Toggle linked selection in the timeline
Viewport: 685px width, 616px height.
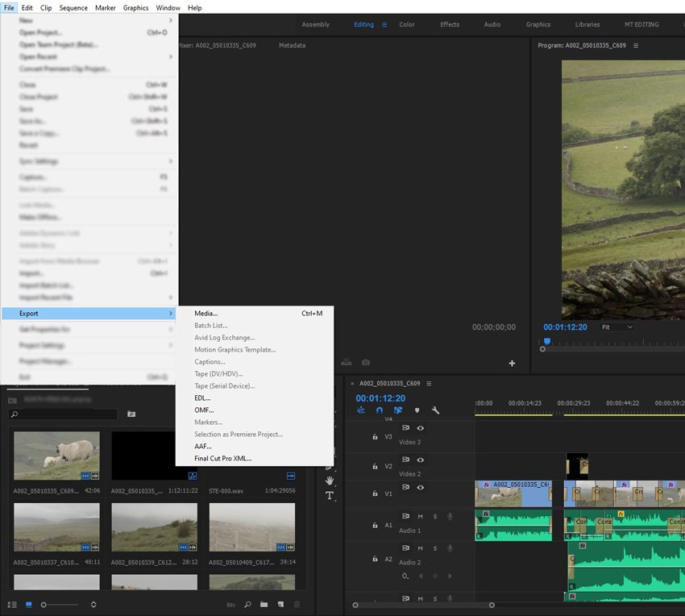pyautogui.click(x=398, y=410)
